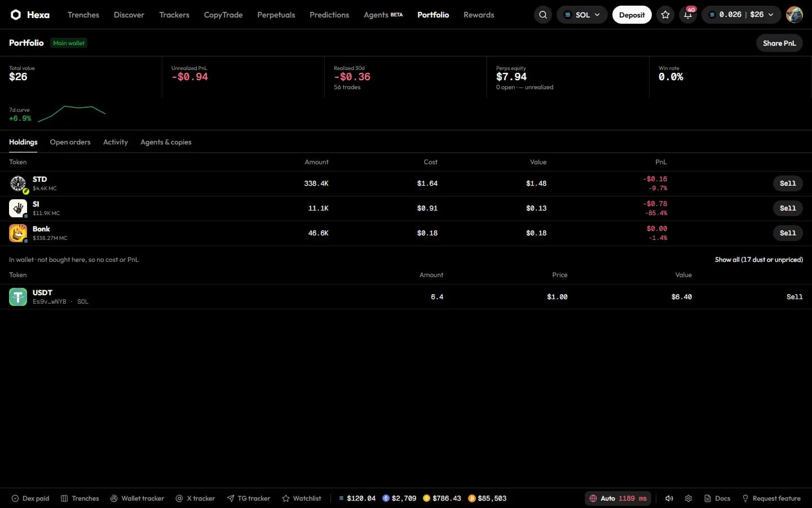812x508 pixels.
Task: Open the Auto 1189 ms latency selector
Action: [618, 498]
